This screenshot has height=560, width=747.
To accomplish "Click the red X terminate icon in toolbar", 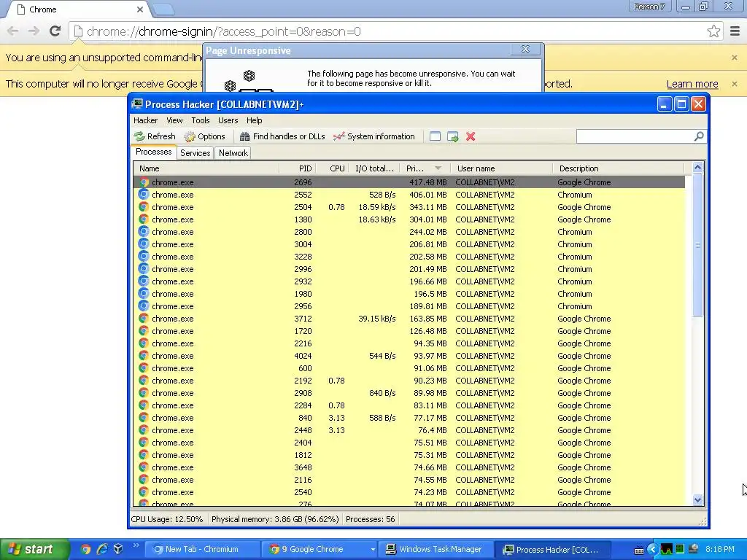I will pyautogui.click(x=471, y=136).
